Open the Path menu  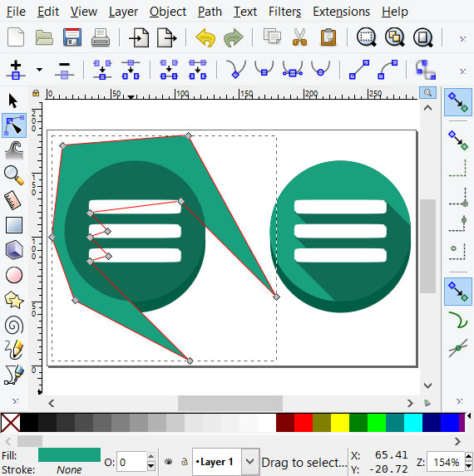point(210,12)
